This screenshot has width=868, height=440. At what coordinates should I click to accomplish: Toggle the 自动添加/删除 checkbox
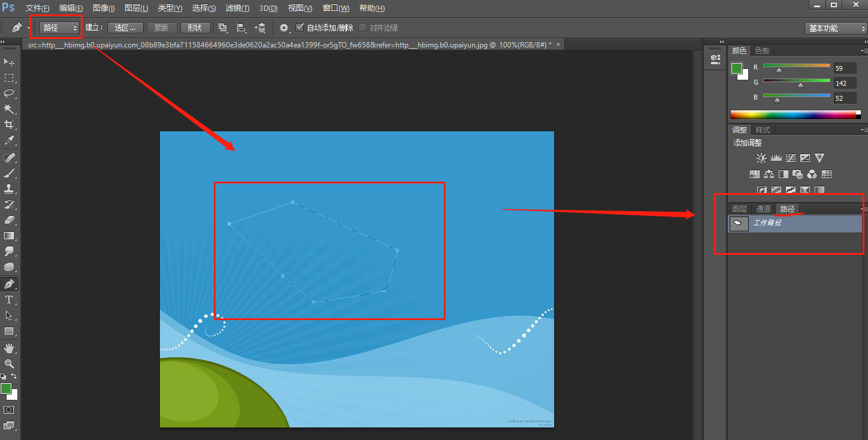[x=301, y=28]
